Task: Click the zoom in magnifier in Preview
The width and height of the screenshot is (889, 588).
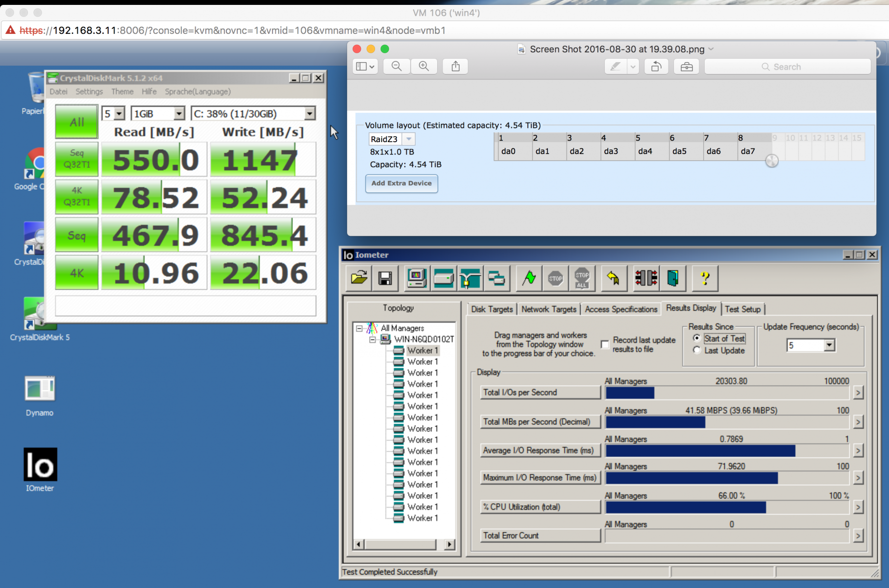Action: [424, 66]
